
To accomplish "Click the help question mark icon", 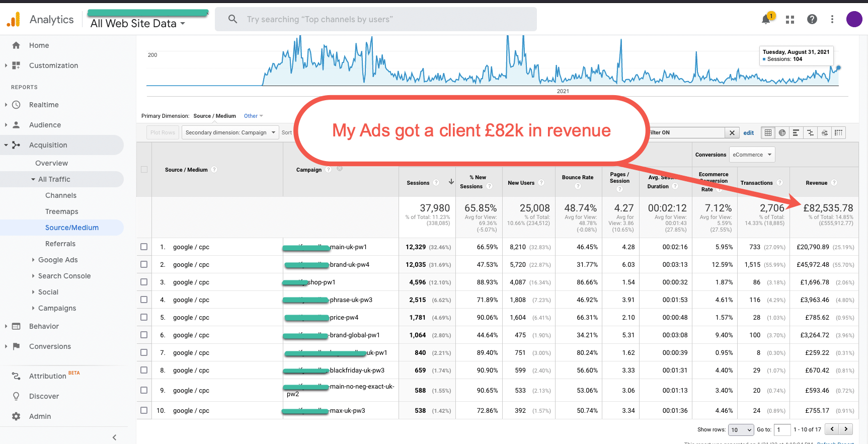I will [812, 19].
